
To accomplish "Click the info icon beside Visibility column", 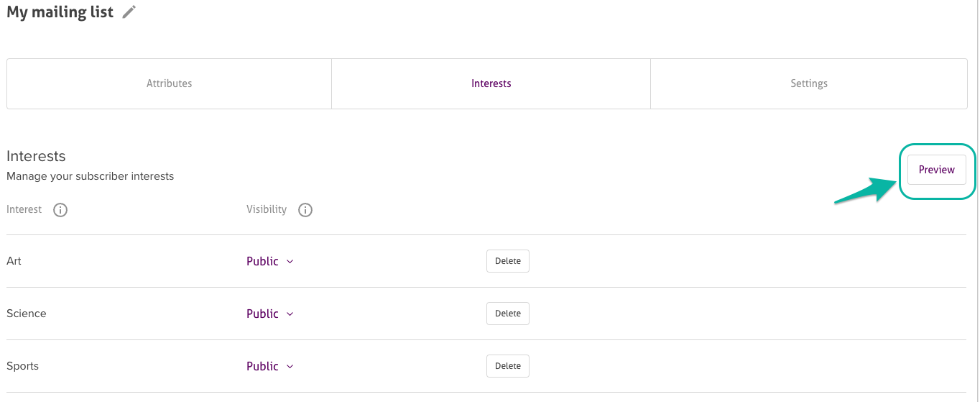I will 305,210.
